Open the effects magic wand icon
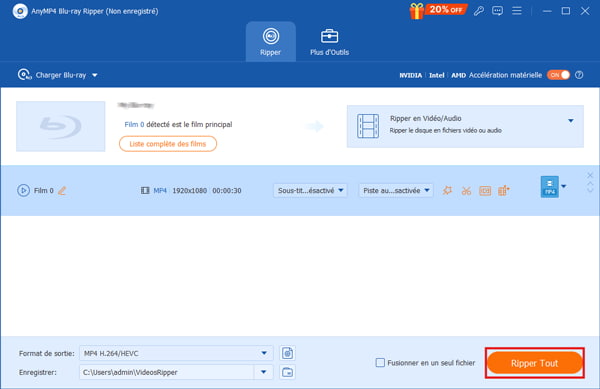 click(447, 190)
